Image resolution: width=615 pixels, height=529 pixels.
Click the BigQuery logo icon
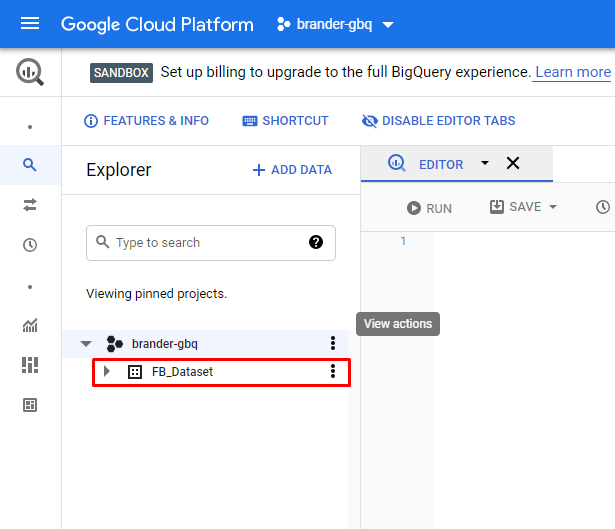coord(30,72)
